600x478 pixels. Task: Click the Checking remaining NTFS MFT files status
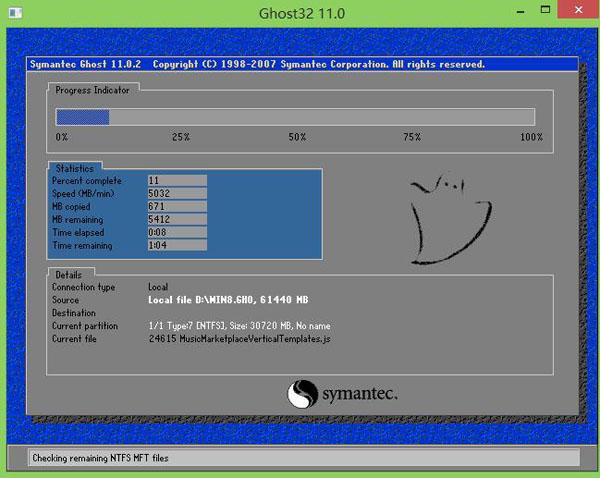(x=100, y=458)
